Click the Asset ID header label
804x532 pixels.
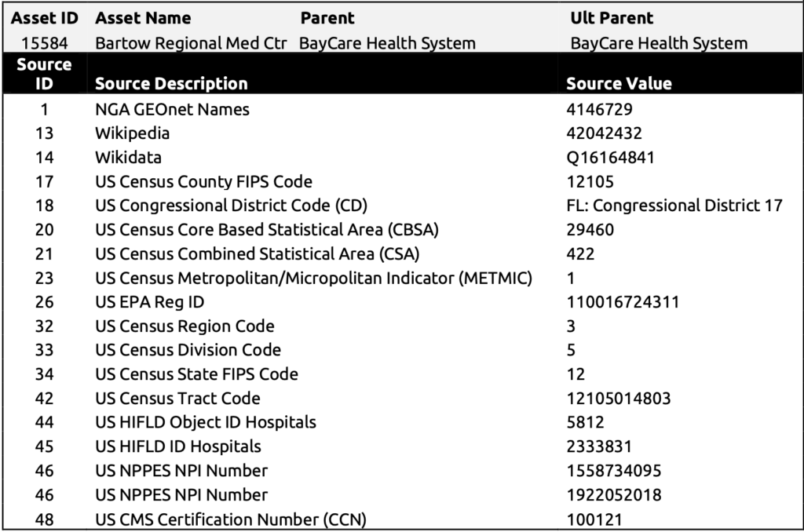pyautogui.click(x=45, y=18)
